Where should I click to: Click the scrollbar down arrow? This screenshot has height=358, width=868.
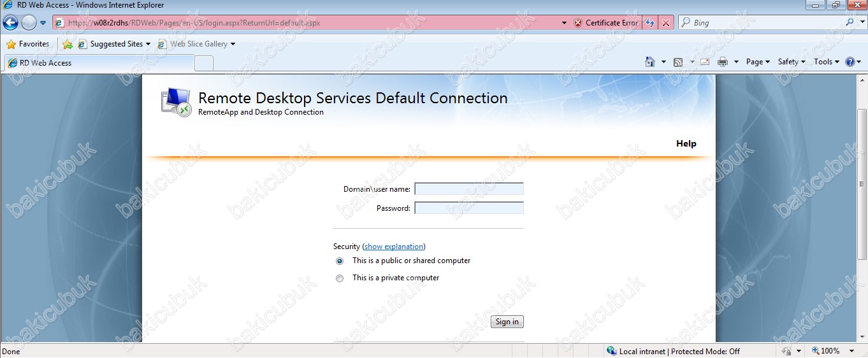pos(862,338)
